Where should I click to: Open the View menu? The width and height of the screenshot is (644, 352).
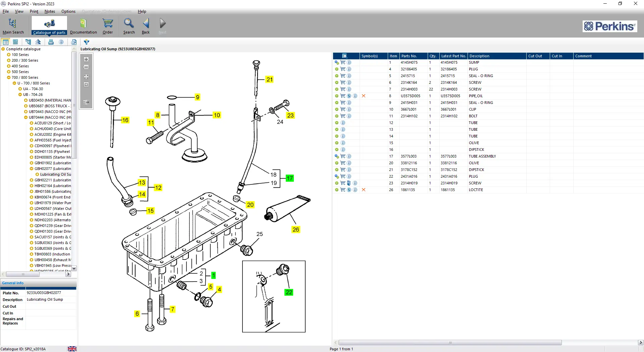pos(19,11)
